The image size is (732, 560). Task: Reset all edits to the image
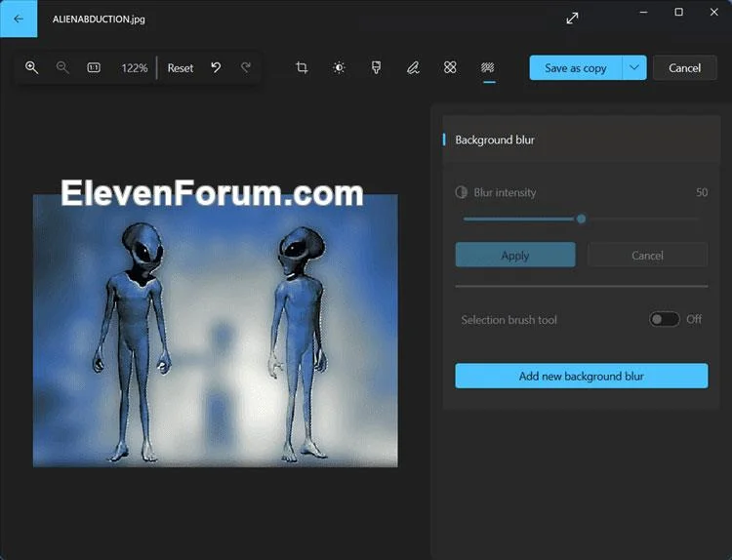pyautogui.click(x=181, y=68)
